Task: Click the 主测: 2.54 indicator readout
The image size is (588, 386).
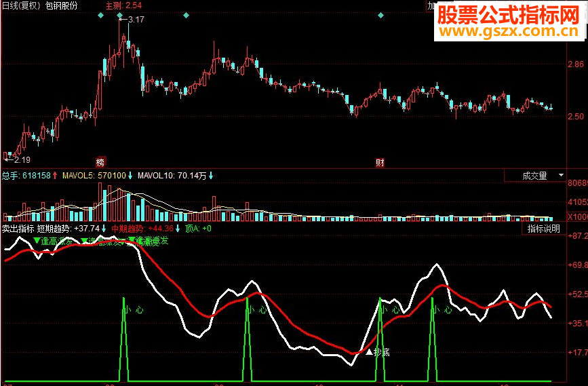Action: [123, 5]
